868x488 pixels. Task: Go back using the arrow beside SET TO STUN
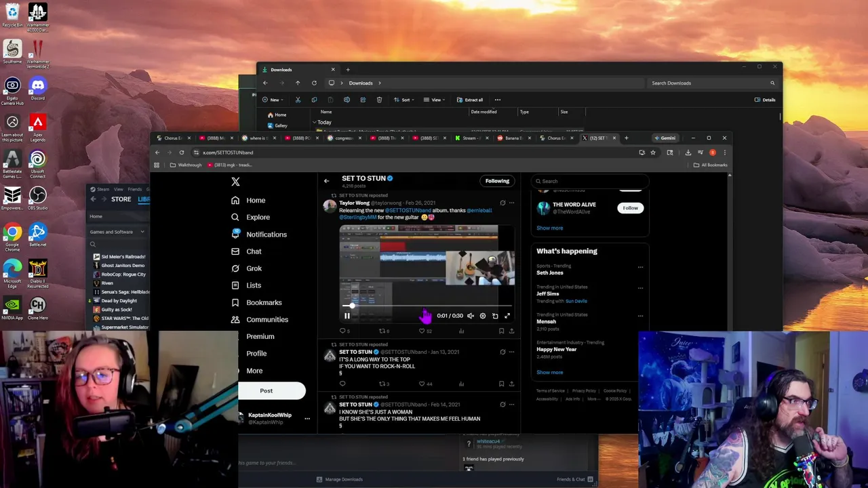[326, 181]
